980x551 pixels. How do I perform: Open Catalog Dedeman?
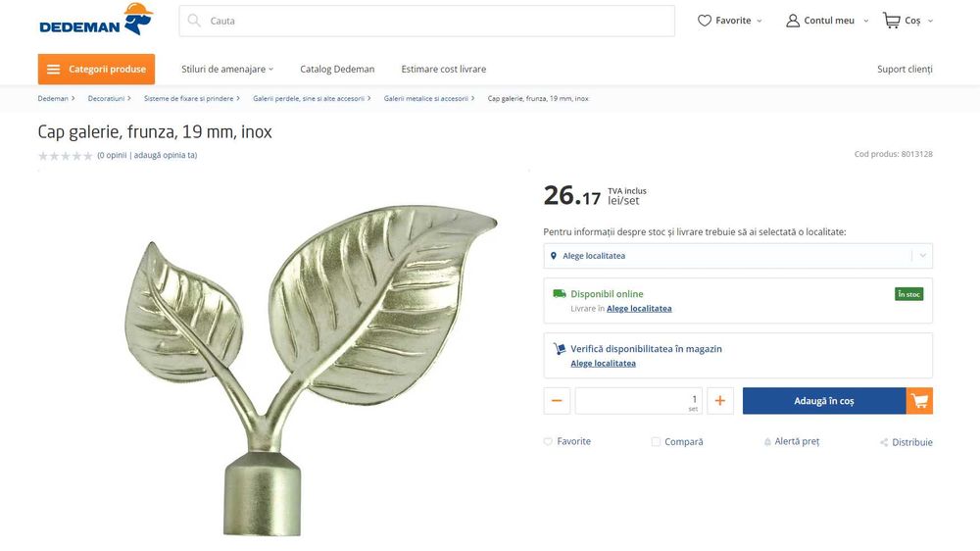pyautogui.click(x=337, y=70)
